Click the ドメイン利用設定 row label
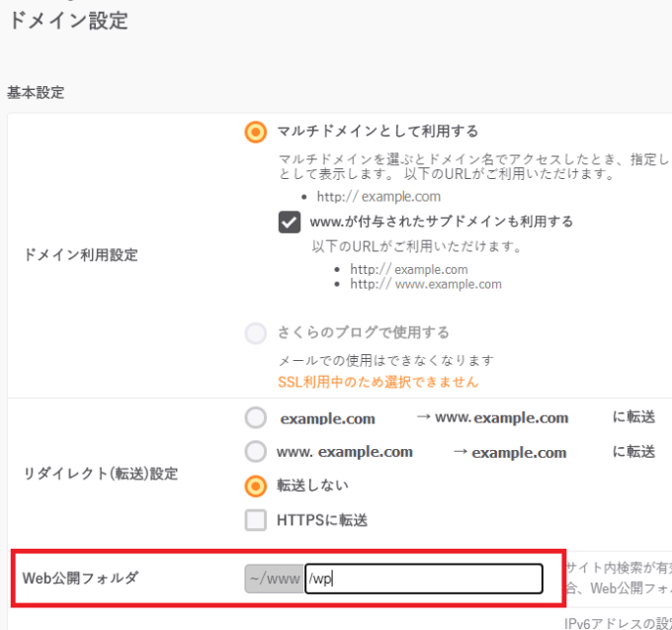The height and width of the screenshot is (630, 672). click(x=80, y=255)
